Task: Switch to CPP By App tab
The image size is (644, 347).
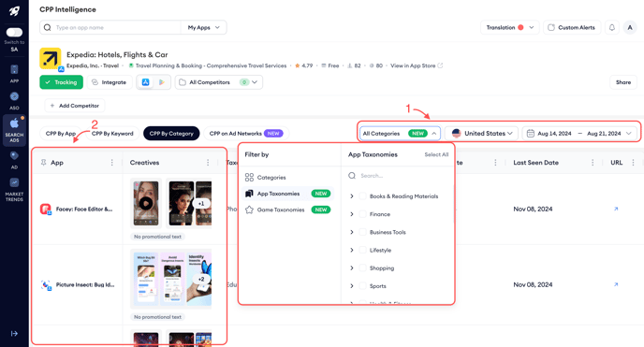Action: tap(61, 134)
